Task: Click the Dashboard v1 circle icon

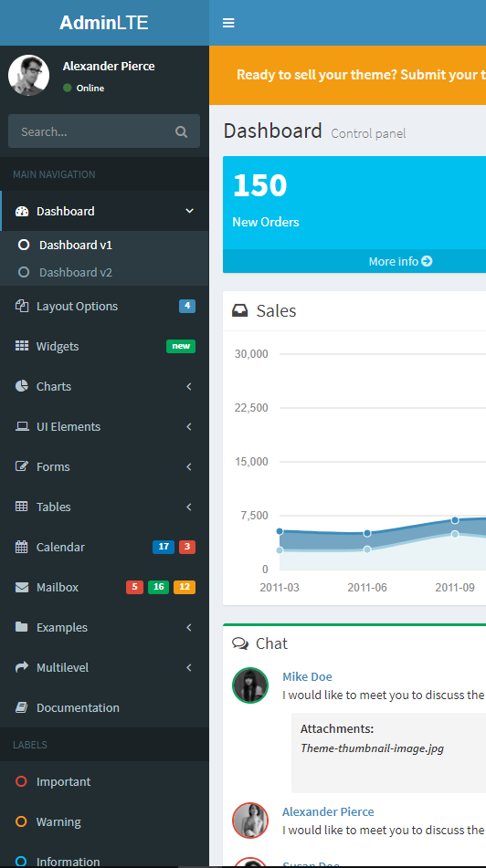Action: pos(23,245)
